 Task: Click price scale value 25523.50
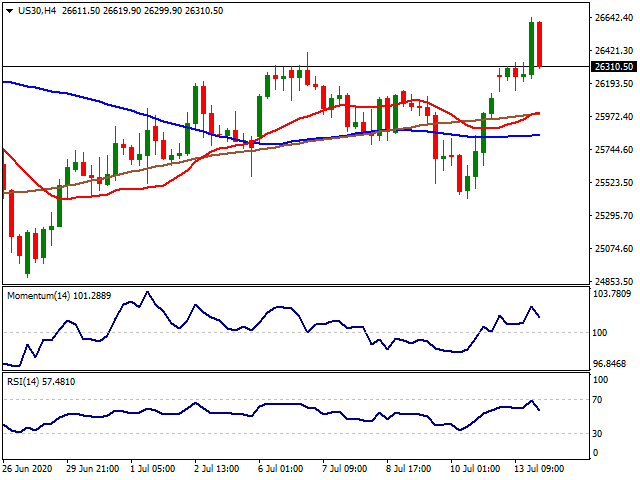pos(614,182)
